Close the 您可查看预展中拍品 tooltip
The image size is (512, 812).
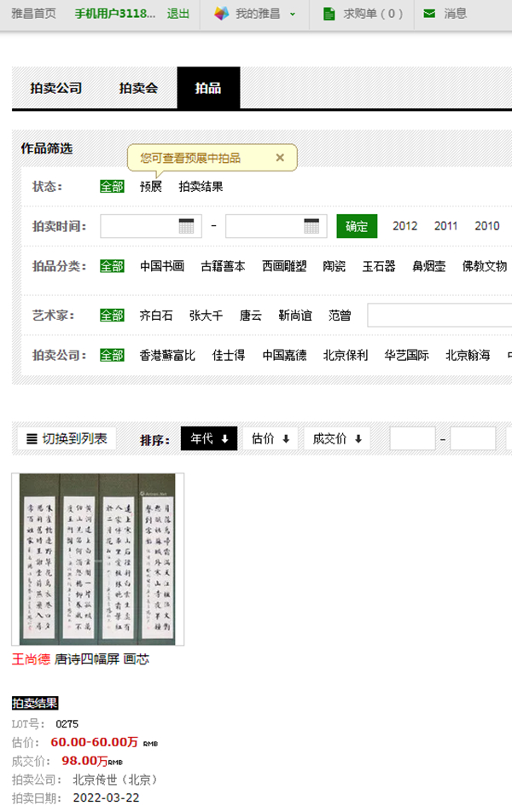tap(280, 158)
